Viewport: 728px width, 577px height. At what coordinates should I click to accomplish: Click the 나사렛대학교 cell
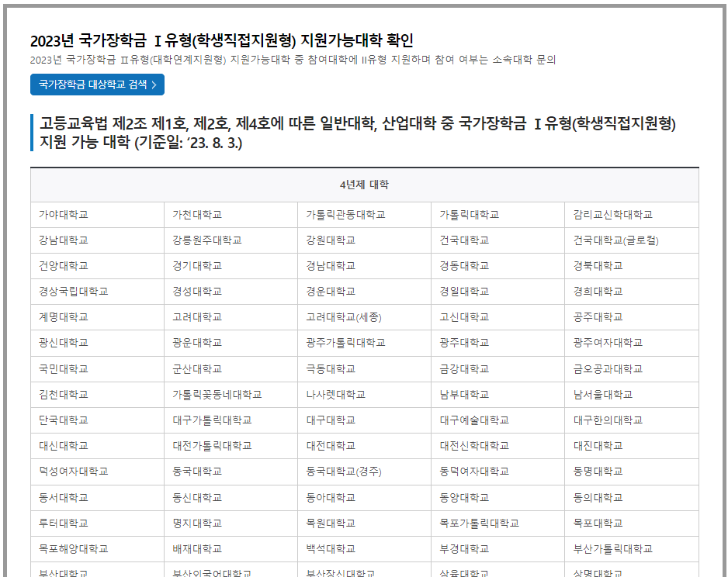click(x=365, y=395)
